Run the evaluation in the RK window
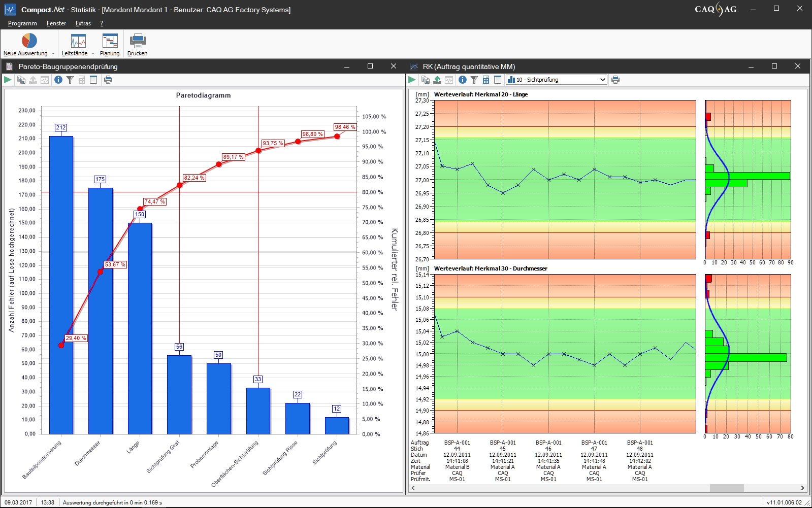The image size is (812, 508). [x=412, y=80]
